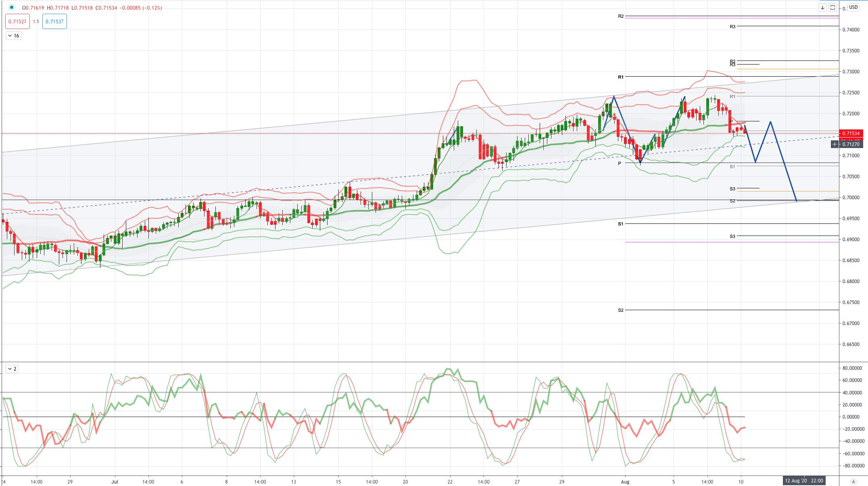This screenshot has height=486, width=868.
Task: Click the green market status dot
Action: pos(12,7)
